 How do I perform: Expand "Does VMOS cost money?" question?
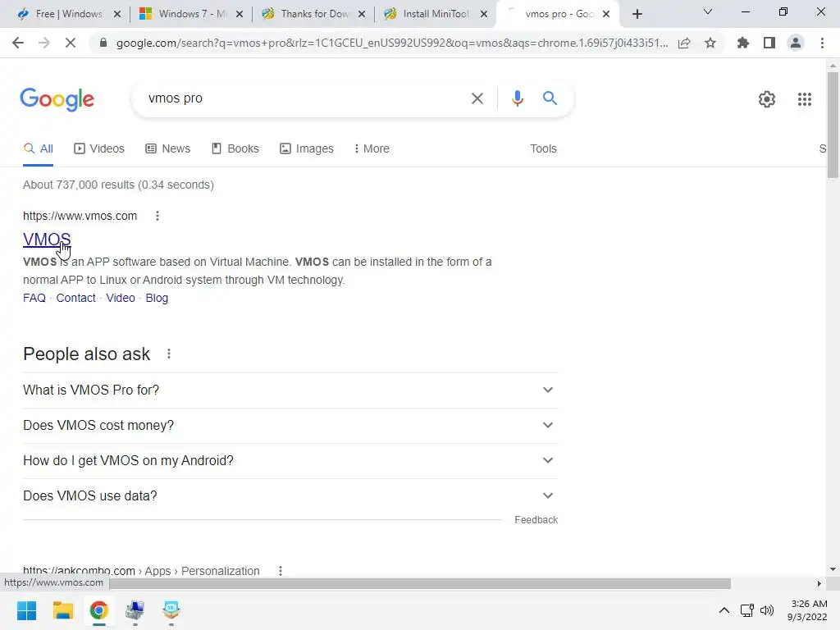pos(290,426)
